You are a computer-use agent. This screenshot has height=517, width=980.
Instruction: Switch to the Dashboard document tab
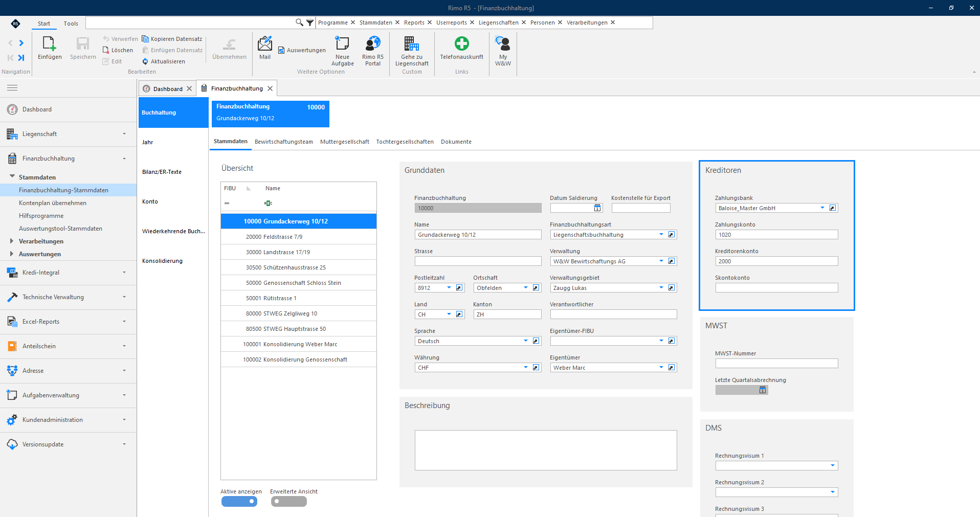[168, 88]
